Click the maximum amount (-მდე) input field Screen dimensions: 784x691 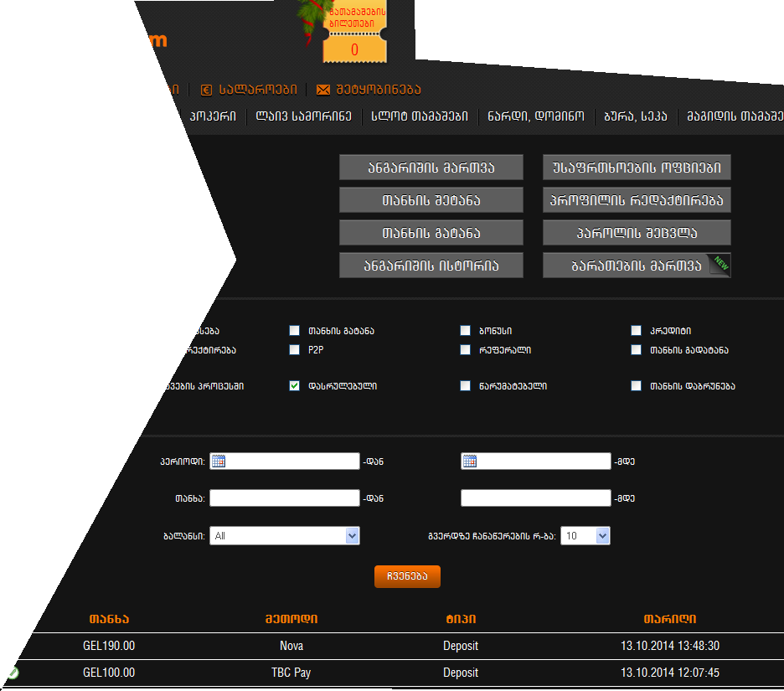pyautogui.click(x=535, y=498)
